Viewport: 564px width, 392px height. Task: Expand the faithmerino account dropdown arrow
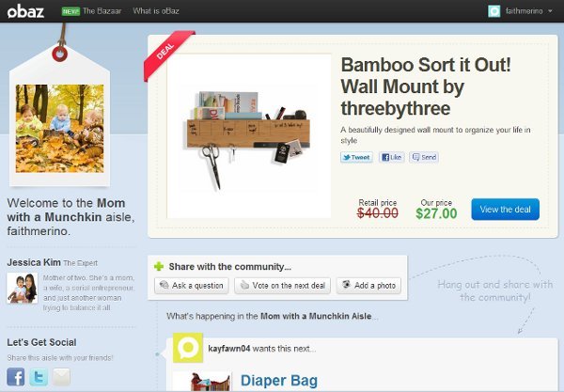550,11
